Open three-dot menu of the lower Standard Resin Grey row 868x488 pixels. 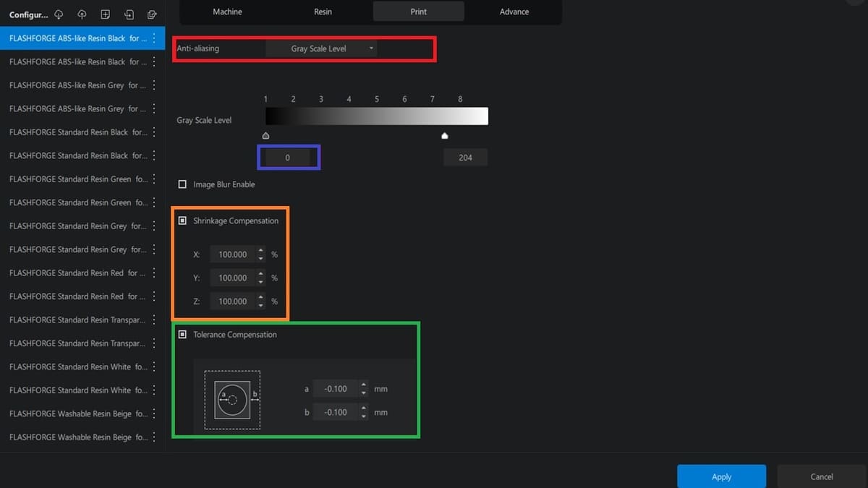point(153,249)
